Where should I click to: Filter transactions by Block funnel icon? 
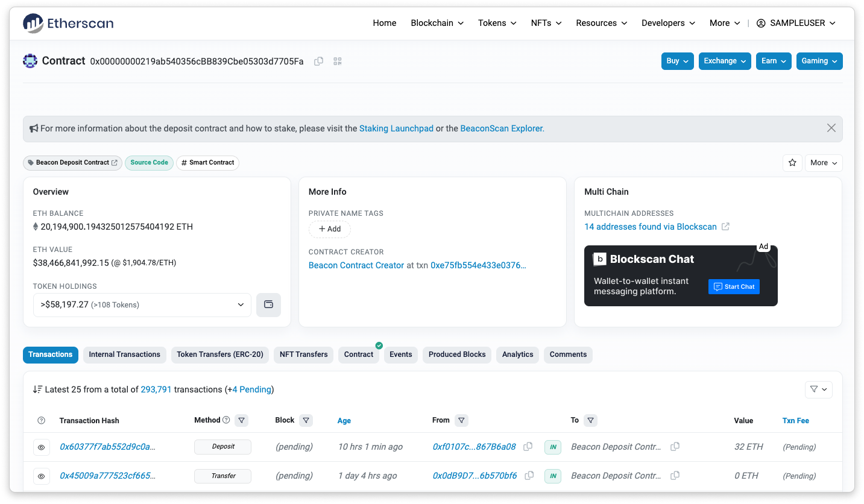coord(306,420)
